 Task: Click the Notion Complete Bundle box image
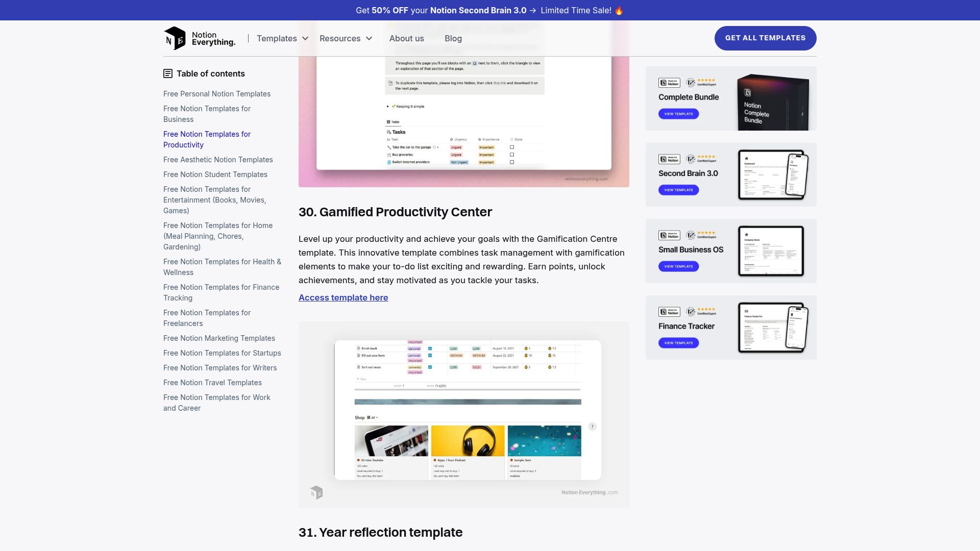click(x=773, y=102)
